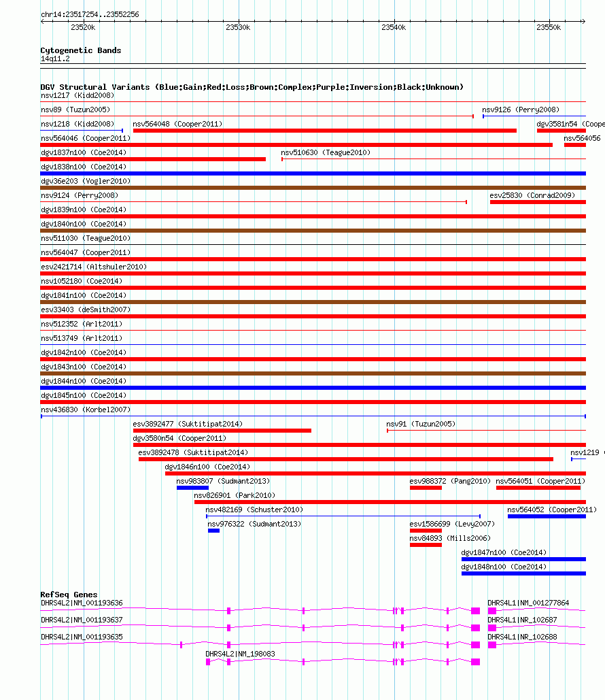Screen dimensions: 605x700
Task: Select dgv1846n100 (Coe2014) label
Action: [x=207, y=467]
